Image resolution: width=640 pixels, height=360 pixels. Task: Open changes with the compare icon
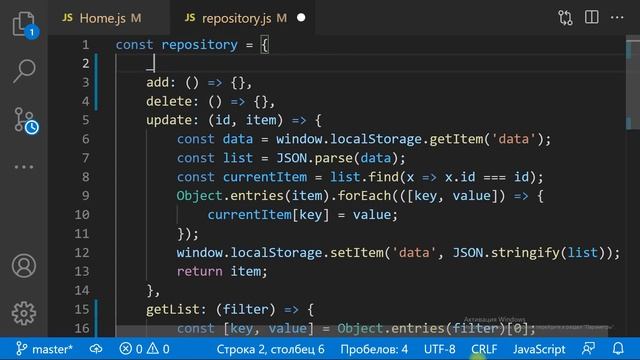(565, 18)
